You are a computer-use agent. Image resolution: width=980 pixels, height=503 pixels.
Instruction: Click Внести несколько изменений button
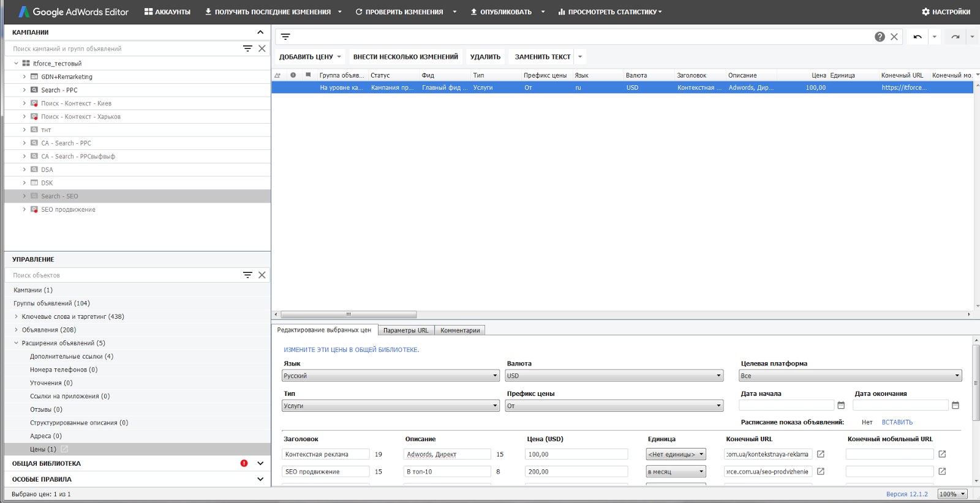coord(405,57)
